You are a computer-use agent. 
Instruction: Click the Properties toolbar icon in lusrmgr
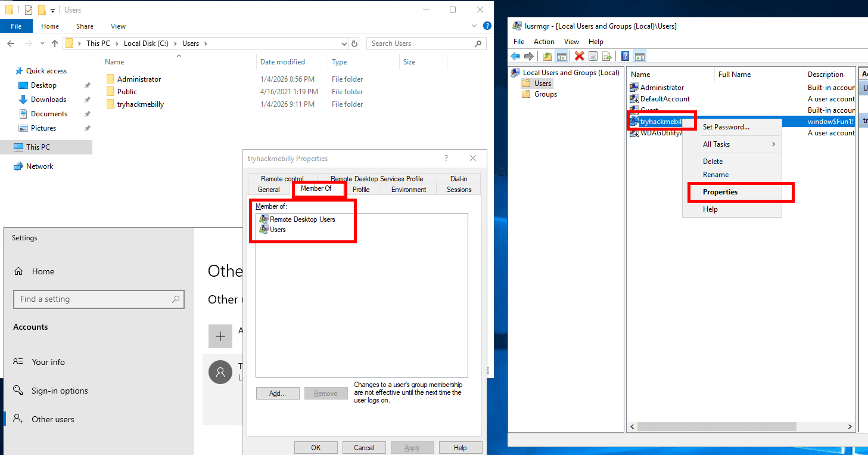(x=593, y=57)
